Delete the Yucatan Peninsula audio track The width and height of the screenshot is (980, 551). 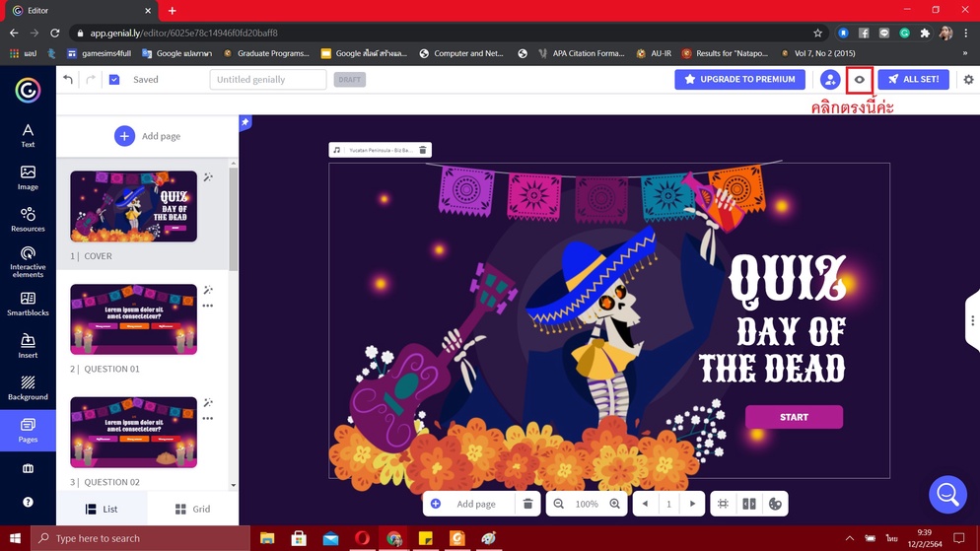point(423,151)
